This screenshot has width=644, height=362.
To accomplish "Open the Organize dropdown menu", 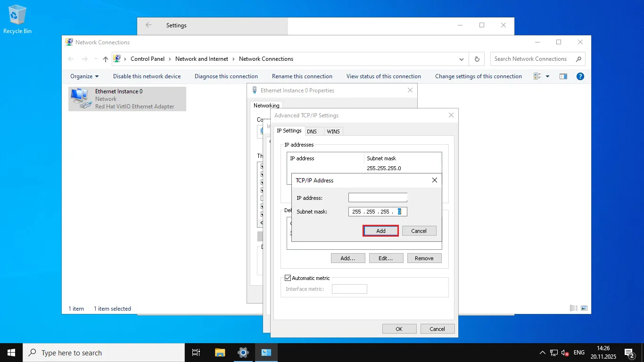I will point(84,76).
